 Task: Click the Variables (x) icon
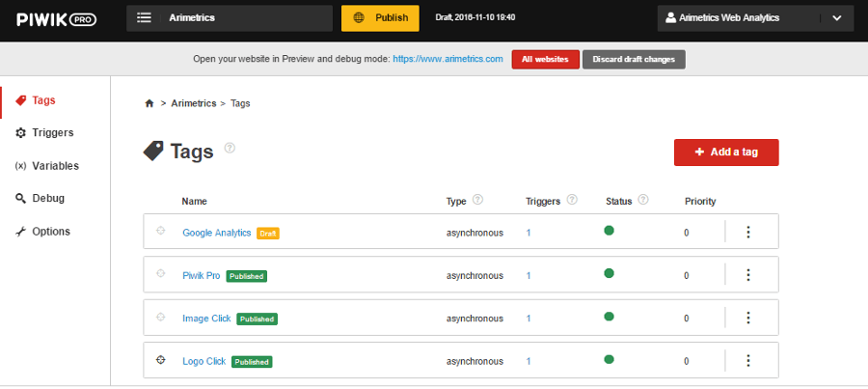[x=20, y=166]
